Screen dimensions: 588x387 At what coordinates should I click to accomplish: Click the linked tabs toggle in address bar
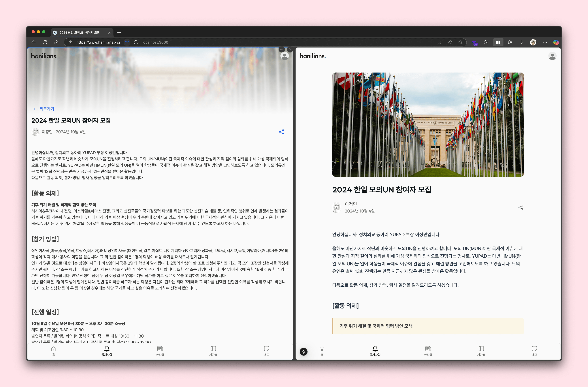127,42
